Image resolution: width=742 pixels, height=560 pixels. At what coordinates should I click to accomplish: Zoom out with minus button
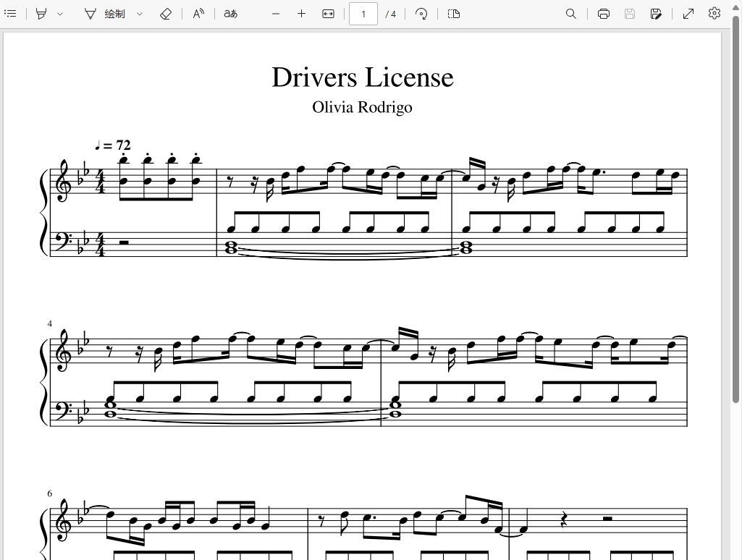(x=276, y=14)
